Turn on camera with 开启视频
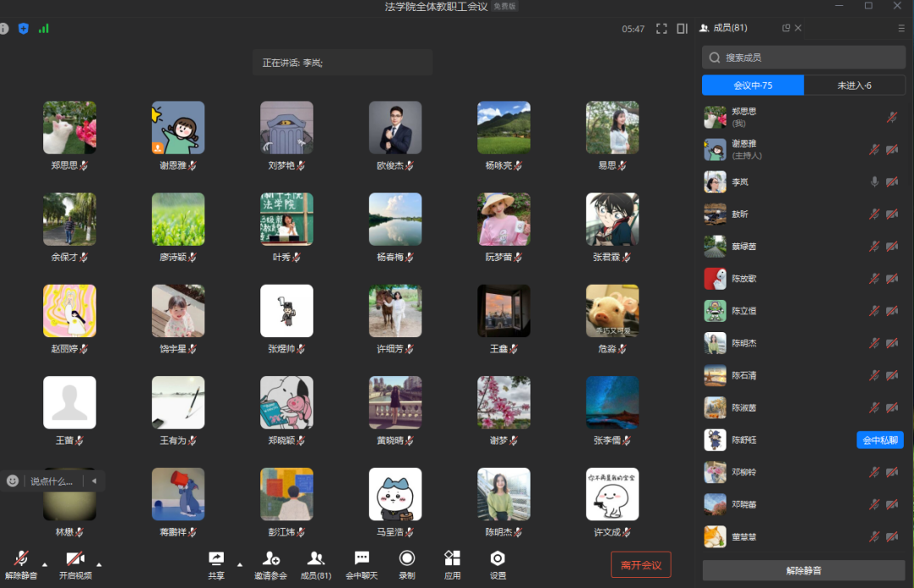The image size is (914, 588). [x=75, y=563]
